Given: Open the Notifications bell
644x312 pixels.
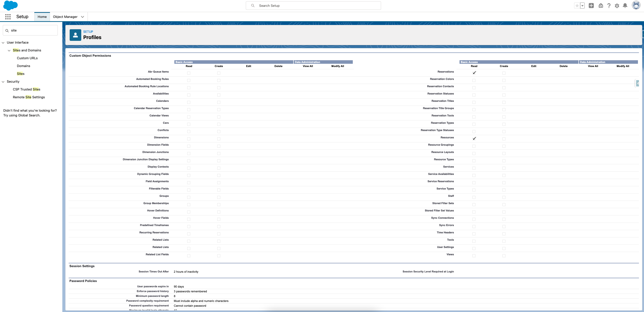Looking at the screenshot, I should (x=625, y=6).
